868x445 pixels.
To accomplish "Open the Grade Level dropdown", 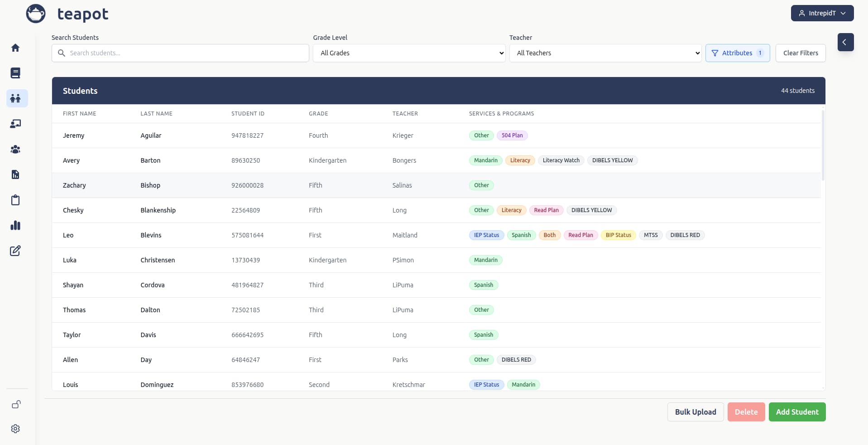I will (409, 53).
